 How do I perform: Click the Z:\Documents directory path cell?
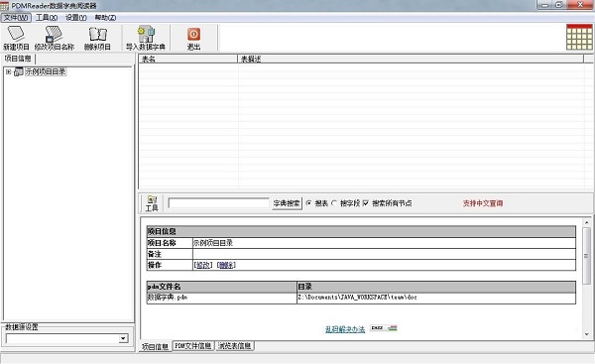(x=436, y=298)
